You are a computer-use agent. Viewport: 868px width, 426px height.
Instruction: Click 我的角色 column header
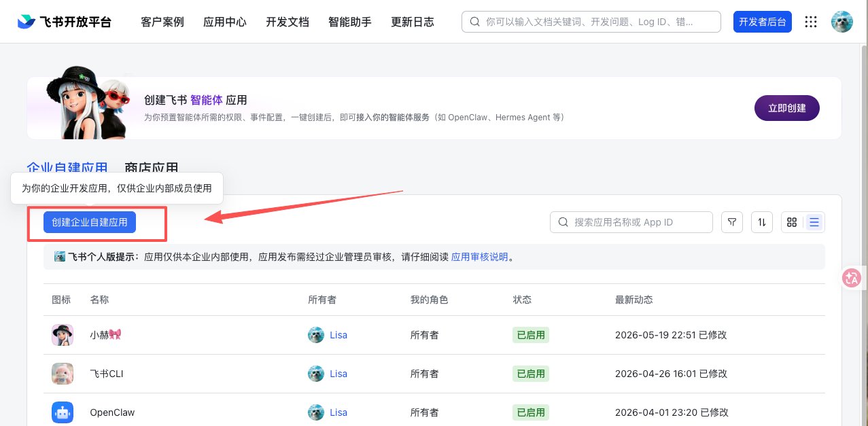click(430, 300)
